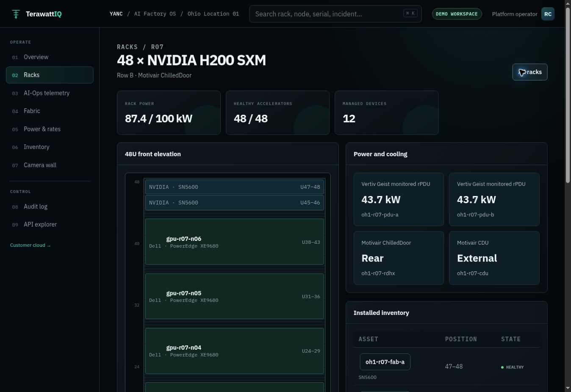Click the green HEALTHY status dot
Screen dimensions: 571x392
click(502, 367)
